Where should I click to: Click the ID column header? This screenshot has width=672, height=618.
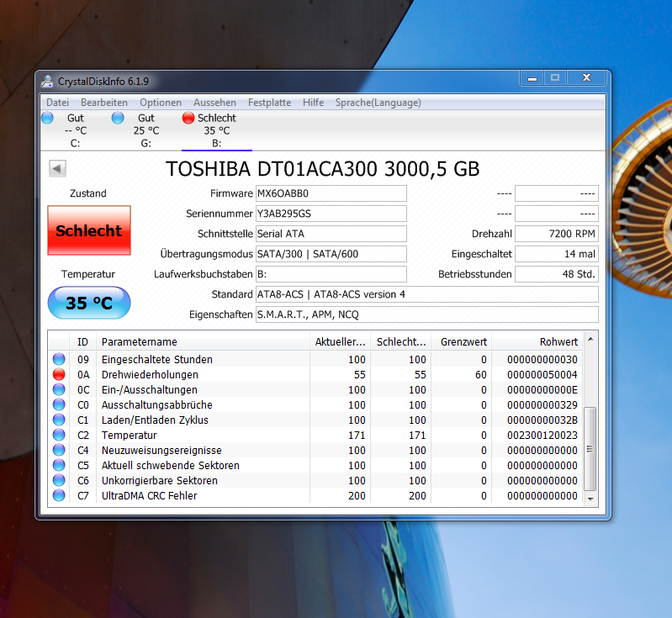(x=82, y=341)
